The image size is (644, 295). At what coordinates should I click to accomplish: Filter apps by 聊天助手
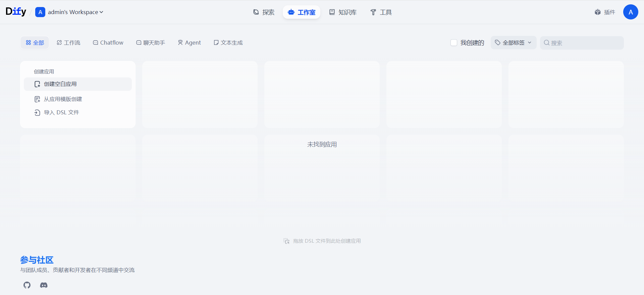click(x=151, y=43)
